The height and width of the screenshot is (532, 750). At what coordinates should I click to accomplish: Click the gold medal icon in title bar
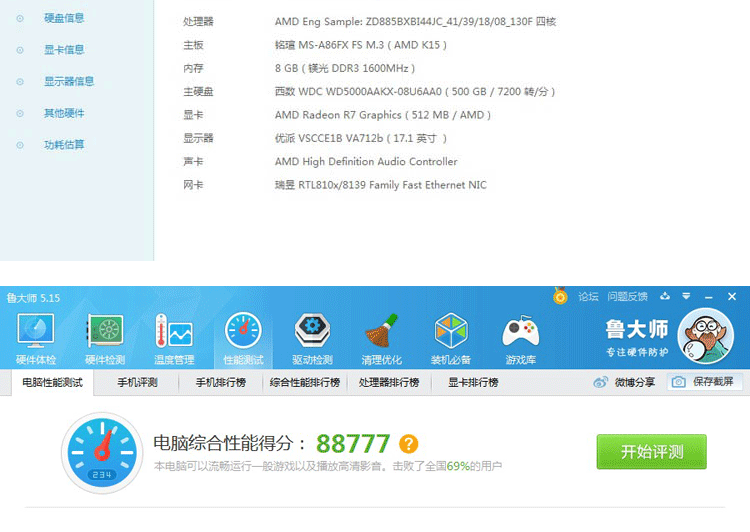560,296
